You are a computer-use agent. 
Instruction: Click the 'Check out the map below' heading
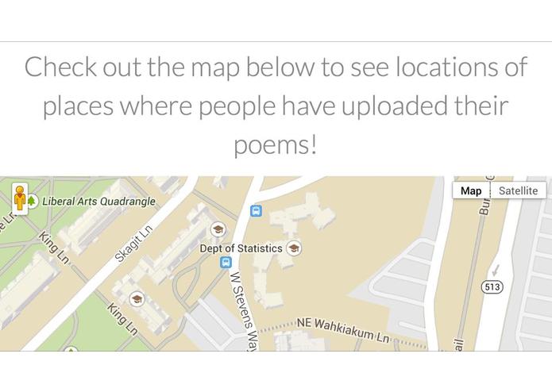pyautogui.click(x=276, y=106)
